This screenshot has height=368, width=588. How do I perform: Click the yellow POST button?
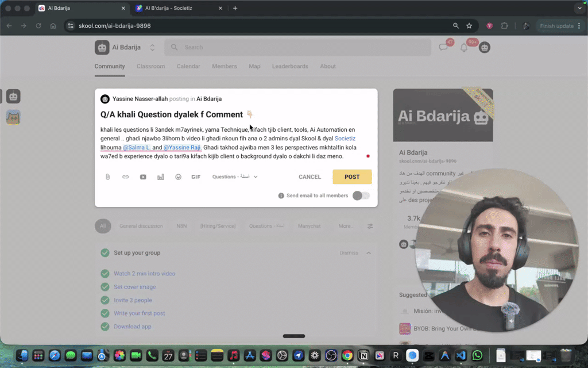352,177
